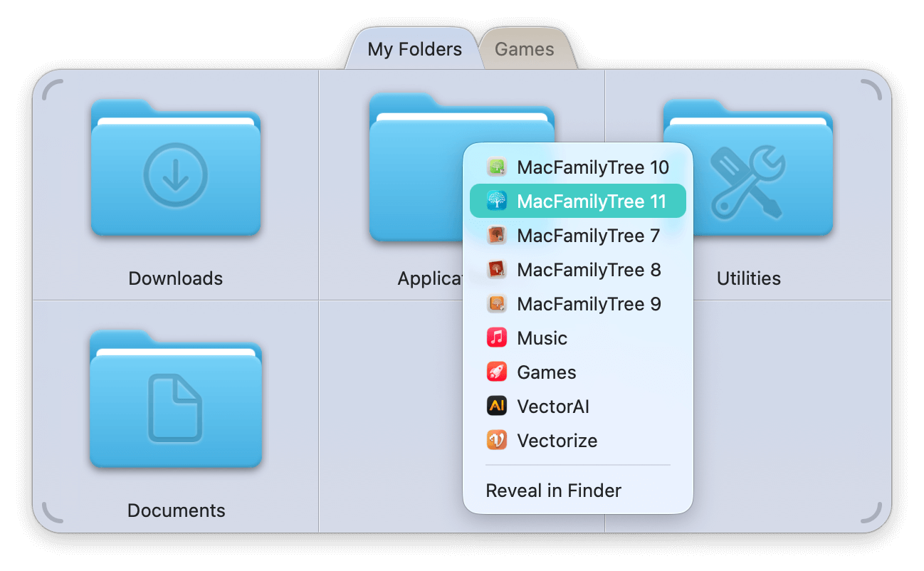Click the Games rocket icon

(496, 372)
